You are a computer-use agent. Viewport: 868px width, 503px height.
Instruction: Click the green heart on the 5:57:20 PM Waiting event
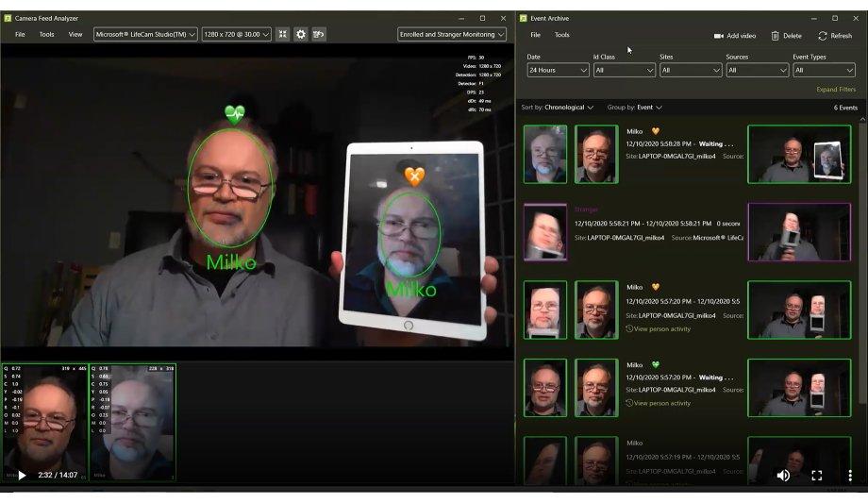(656, 364)
